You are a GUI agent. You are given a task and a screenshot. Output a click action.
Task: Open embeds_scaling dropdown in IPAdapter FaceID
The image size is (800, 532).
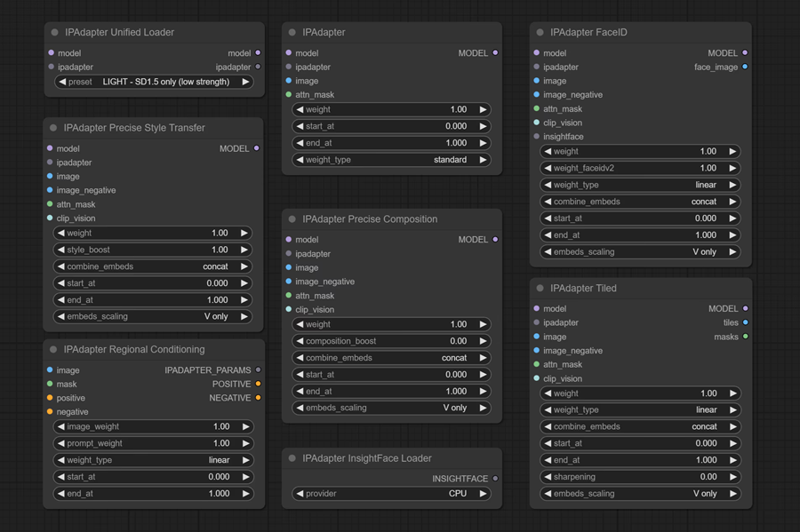[x=640, y=251]
